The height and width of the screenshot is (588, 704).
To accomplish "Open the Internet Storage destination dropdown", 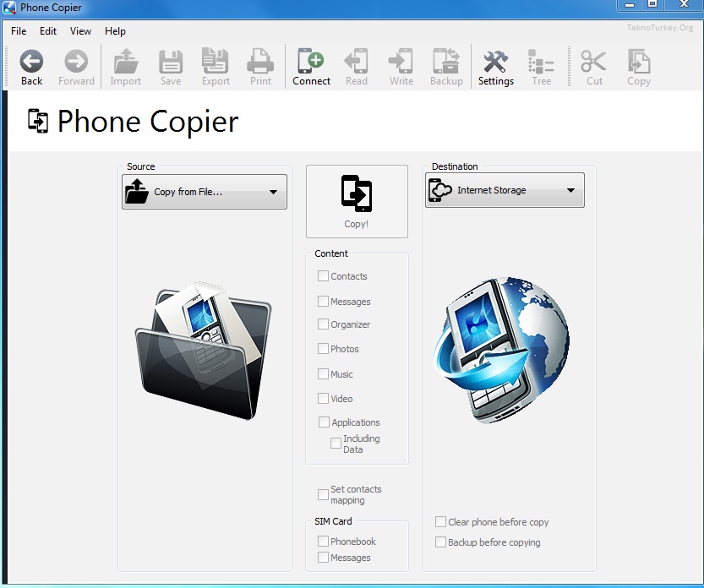I will (505, 191).
